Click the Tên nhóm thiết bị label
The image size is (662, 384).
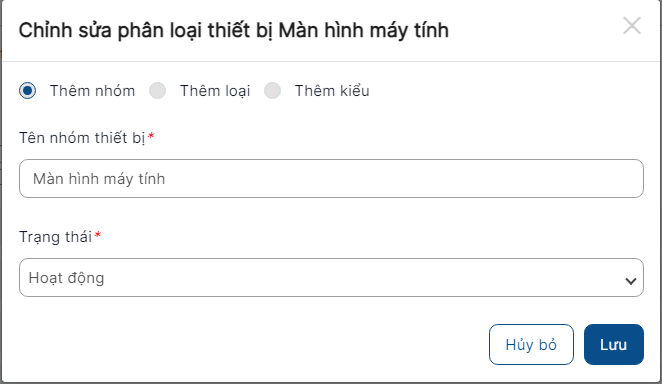(82, 138)
